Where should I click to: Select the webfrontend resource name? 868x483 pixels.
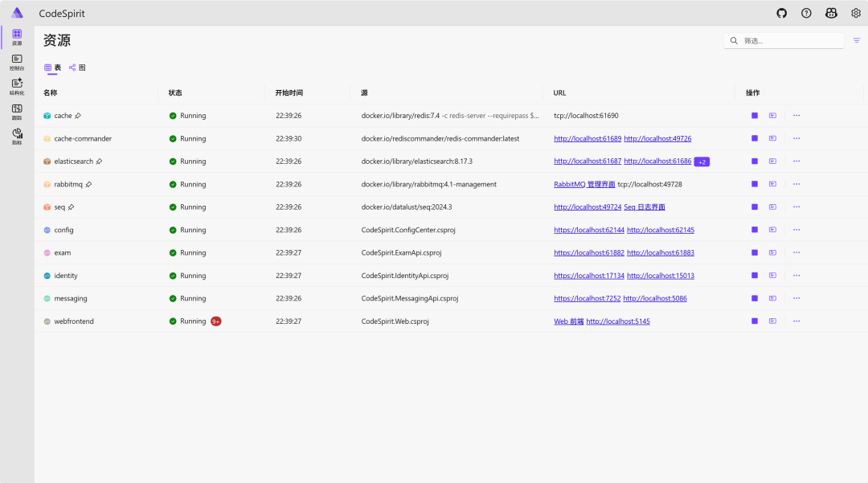pos(74,321)
